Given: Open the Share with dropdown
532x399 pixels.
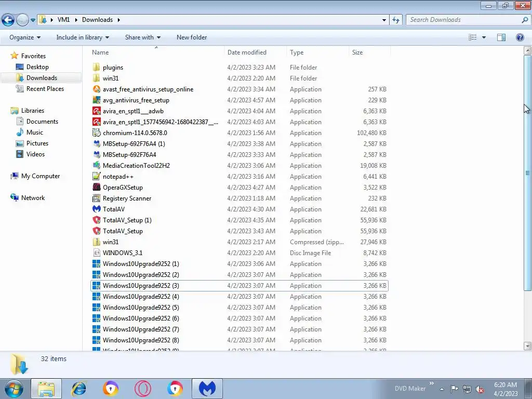Looking at the screenshot, I should point(142,37).
